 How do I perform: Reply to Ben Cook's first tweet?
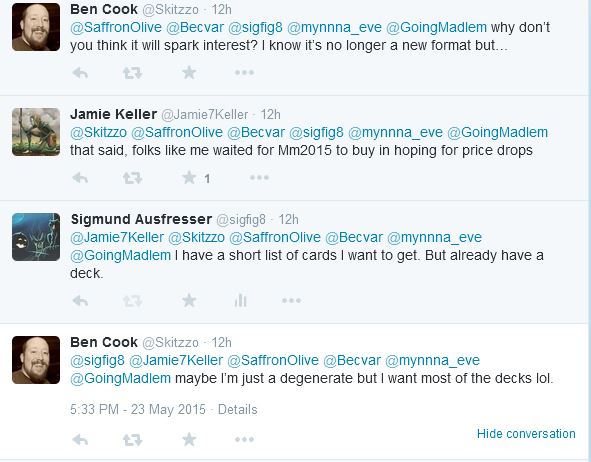point(80,73)
